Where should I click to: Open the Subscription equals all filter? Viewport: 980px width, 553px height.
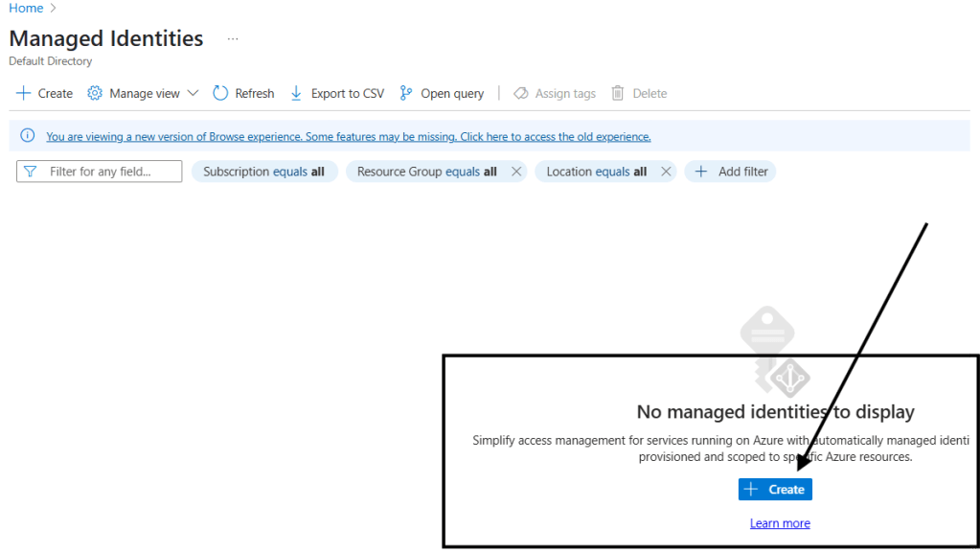[264, 172]
